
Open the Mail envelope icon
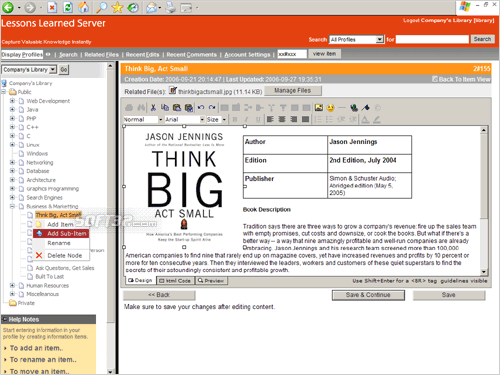point(152,7)
